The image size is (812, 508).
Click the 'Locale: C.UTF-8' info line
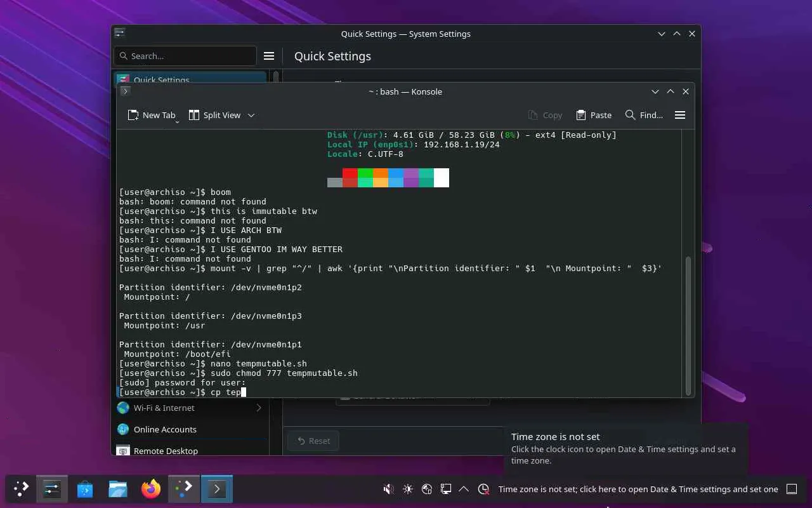point(365,154)
